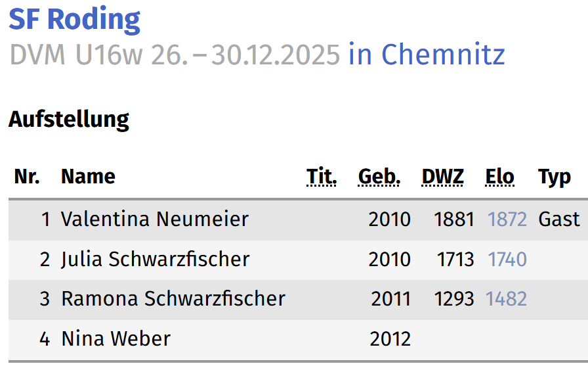
Task: Click the "DVM U16w" tournament text
Action: (x=76, y=55)
